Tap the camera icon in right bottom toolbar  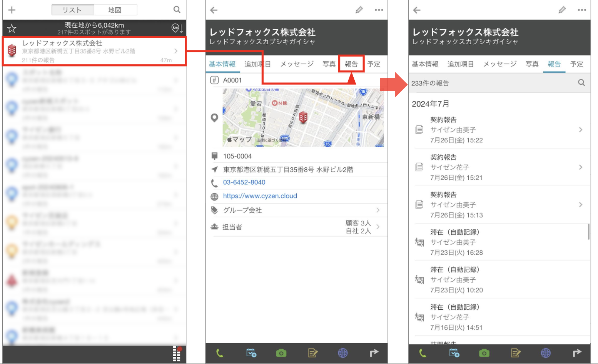pos(484,353)
